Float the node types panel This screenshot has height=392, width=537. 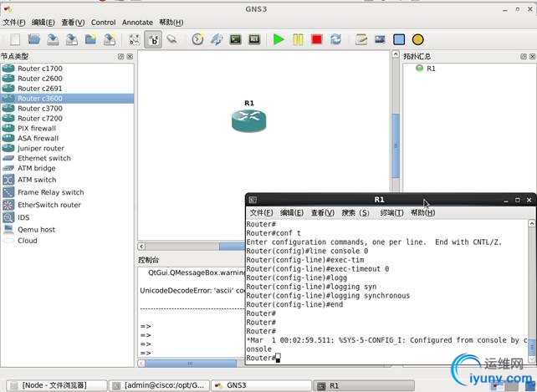pyautogui.click(x=120, y=57)
